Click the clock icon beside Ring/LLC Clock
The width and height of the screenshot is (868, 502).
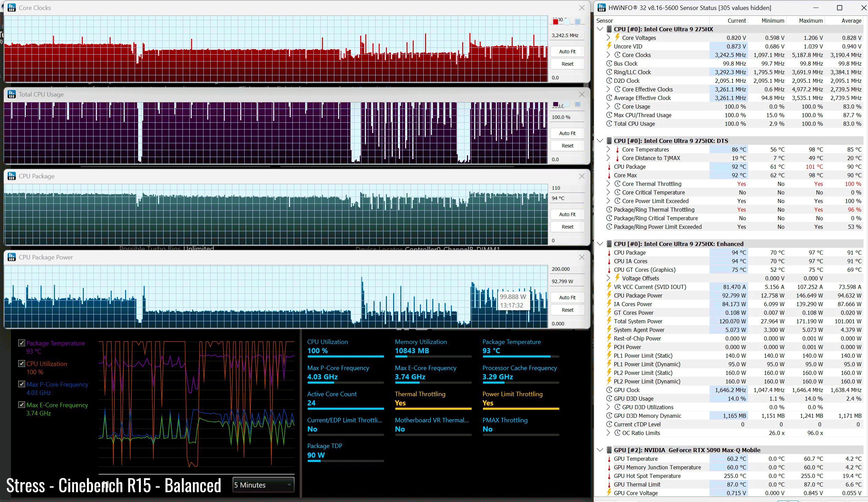tap(609, 72)
